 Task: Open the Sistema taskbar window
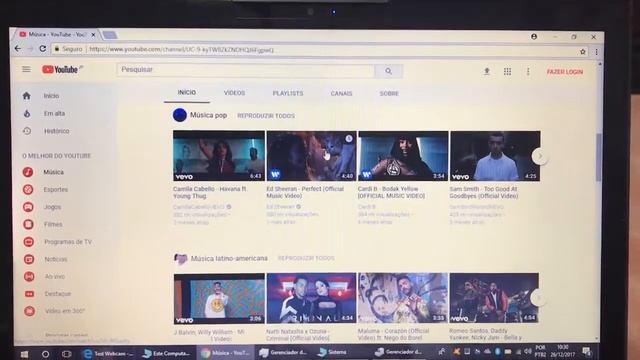point(333,352)
